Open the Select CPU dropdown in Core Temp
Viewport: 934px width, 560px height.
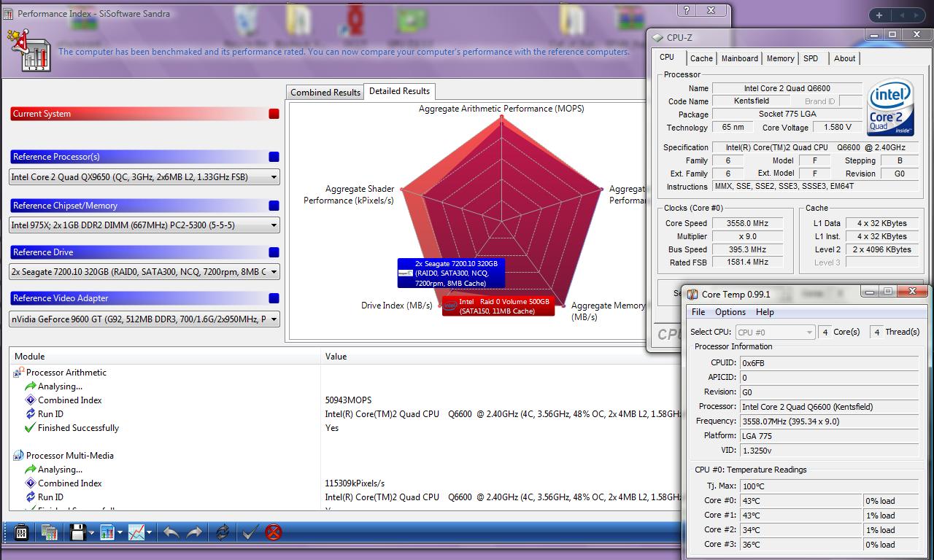[774, 332]
